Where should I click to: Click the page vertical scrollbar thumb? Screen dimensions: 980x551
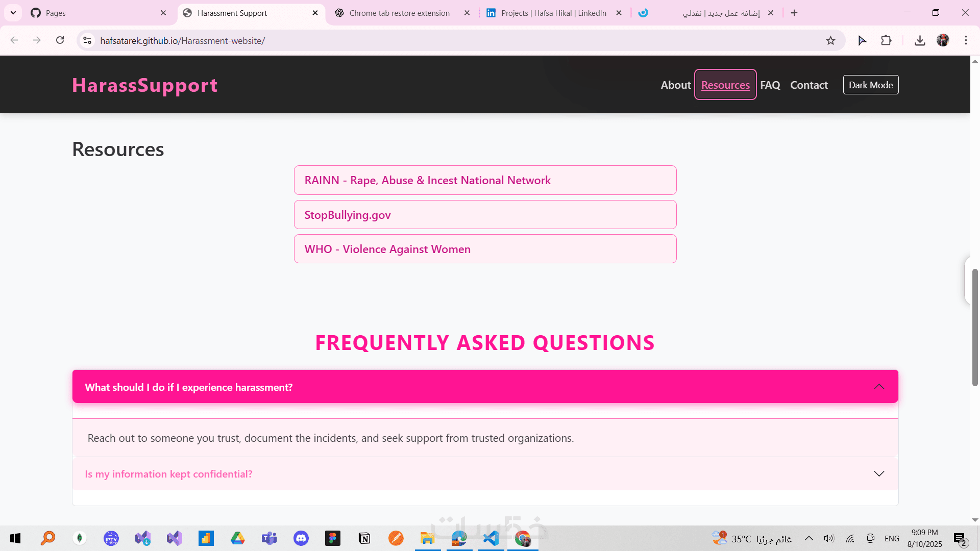point(974,327)
